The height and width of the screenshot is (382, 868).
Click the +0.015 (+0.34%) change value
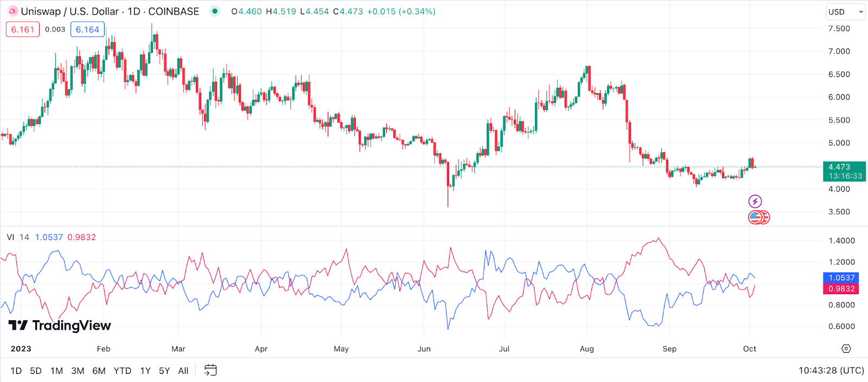[x=401, y=11]
